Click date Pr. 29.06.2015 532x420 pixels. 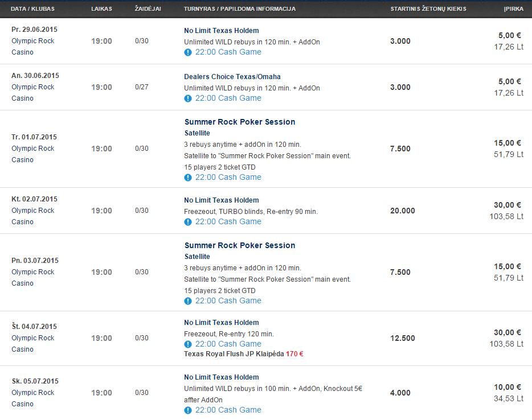click(x=34, y=30)
